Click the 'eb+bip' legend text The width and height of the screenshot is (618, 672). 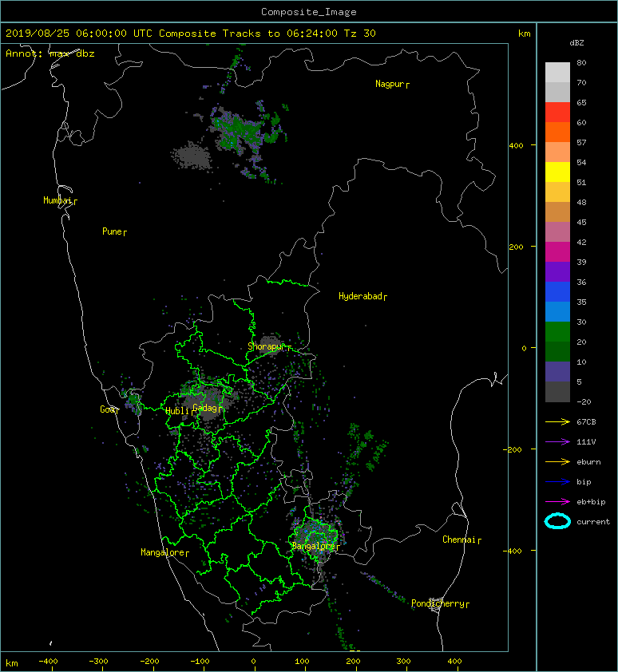click(591, 502)
